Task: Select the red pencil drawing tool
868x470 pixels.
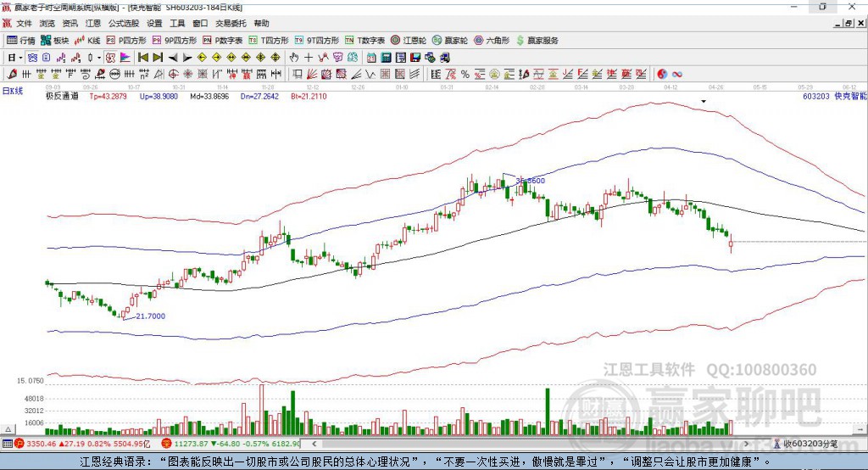Action: coord(12,75)
